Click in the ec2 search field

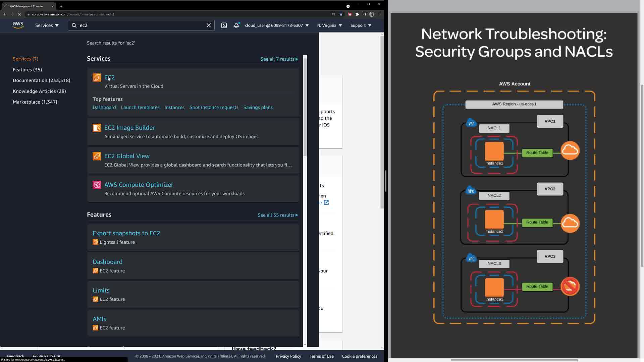pos(141,25)
